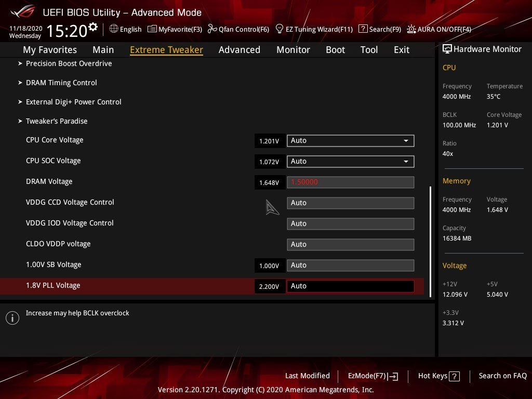
Task: Click the ROG logo icon
Action: (22, 12)
